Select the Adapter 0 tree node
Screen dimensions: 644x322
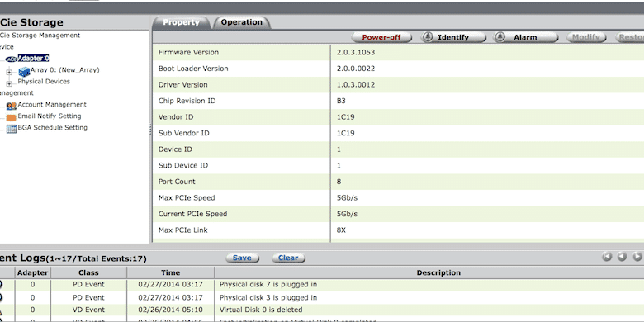[x=33, y=59]
